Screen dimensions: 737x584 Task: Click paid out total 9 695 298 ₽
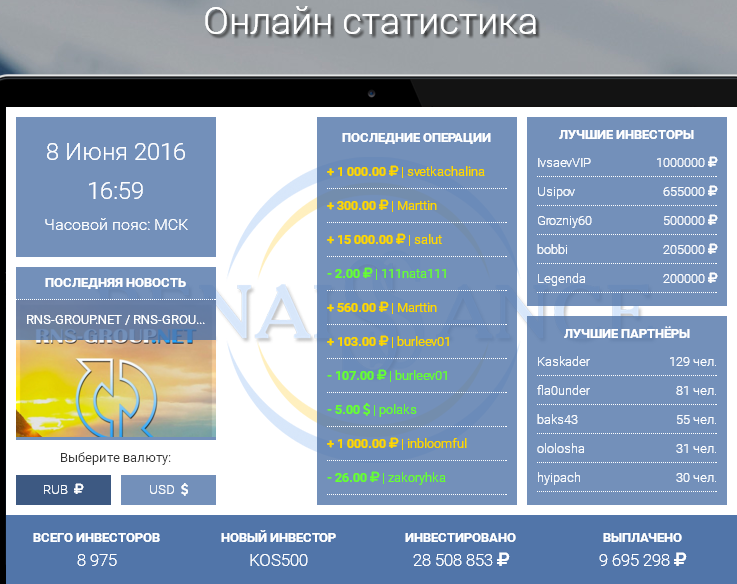tap(642, 560)
